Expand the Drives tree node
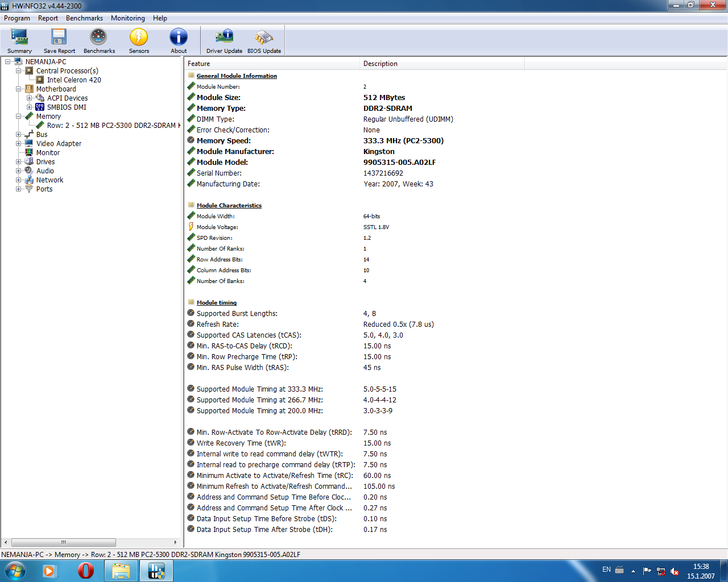728x582 pixels. pos(19,161)
